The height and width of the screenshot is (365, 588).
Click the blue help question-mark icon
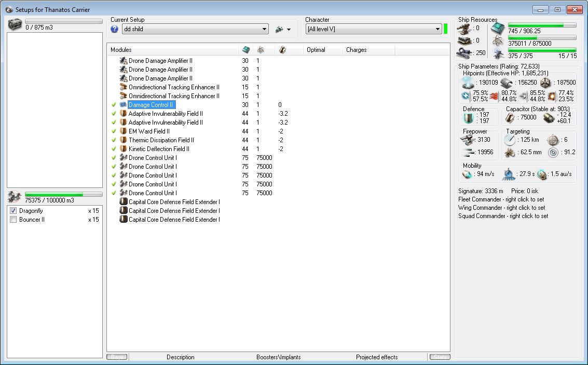tap(115, 29)
